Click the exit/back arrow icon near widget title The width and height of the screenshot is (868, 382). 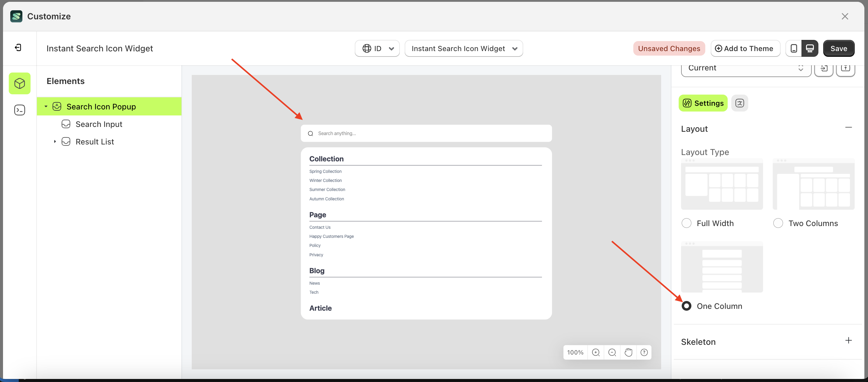point(18,48)
